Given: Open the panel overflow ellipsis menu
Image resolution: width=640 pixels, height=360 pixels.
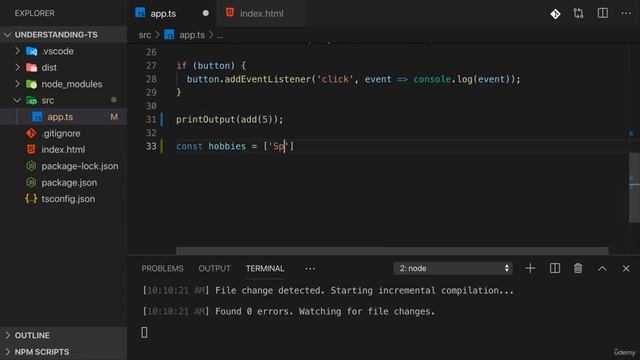Looking at the screenshot, I should tap(310, 269).
